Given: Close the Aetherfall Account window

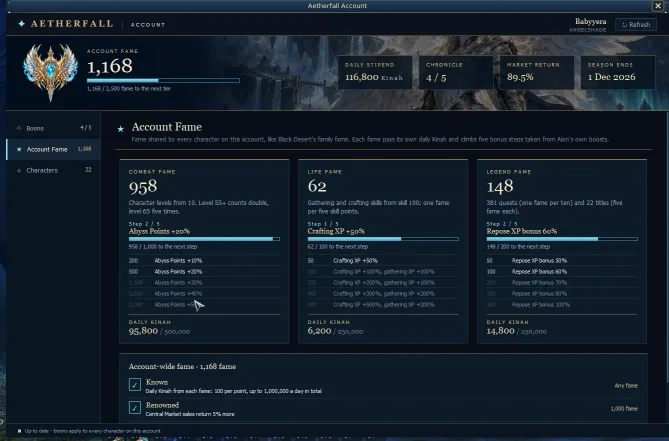Looking at the screenshot, I should tap(657, 6).
